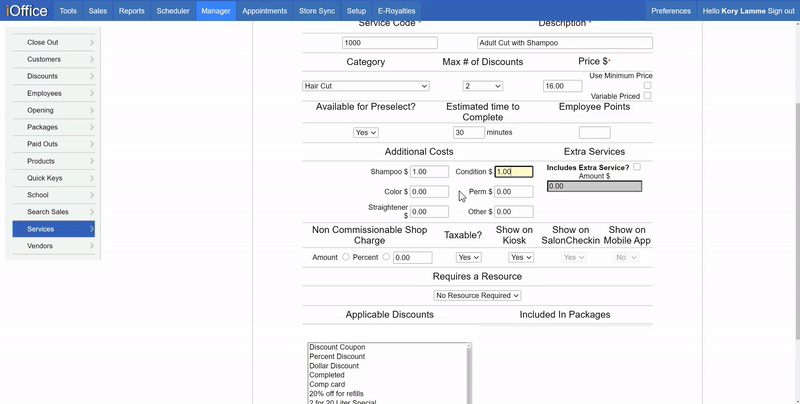Select the Manager tab

coord(216,11)
